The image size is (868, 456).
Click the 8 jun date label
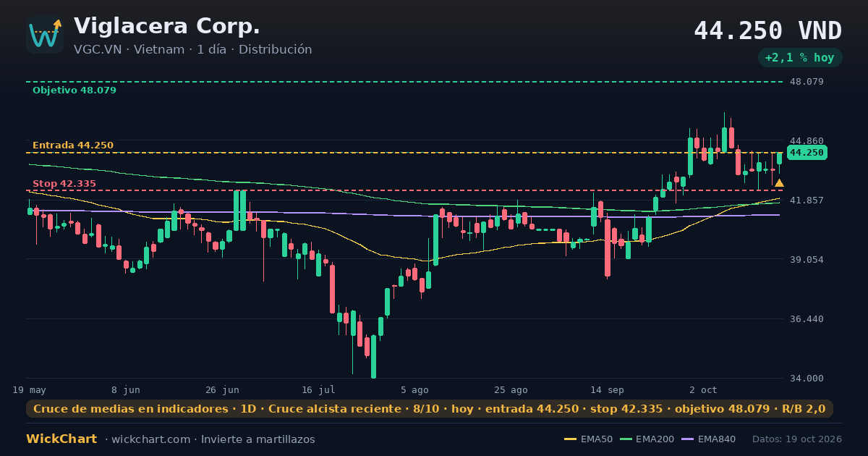point(126,389)
